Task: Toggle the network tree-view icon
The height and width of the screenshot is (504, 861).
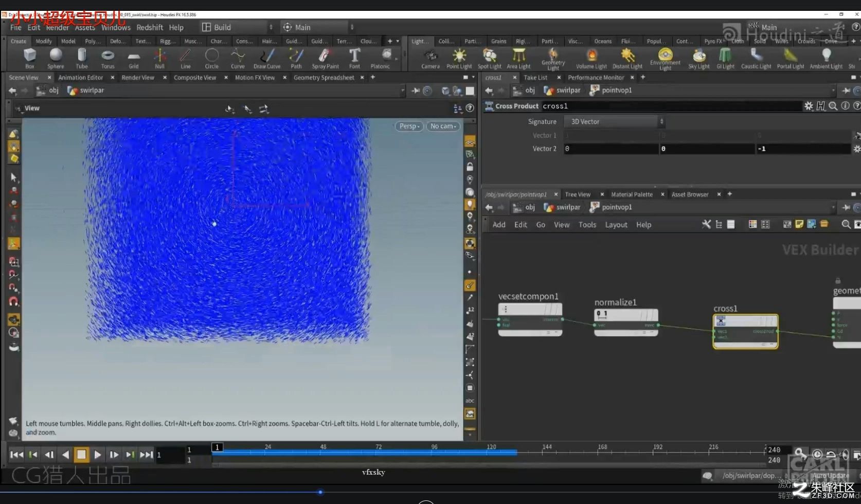Action: (719, 224)
